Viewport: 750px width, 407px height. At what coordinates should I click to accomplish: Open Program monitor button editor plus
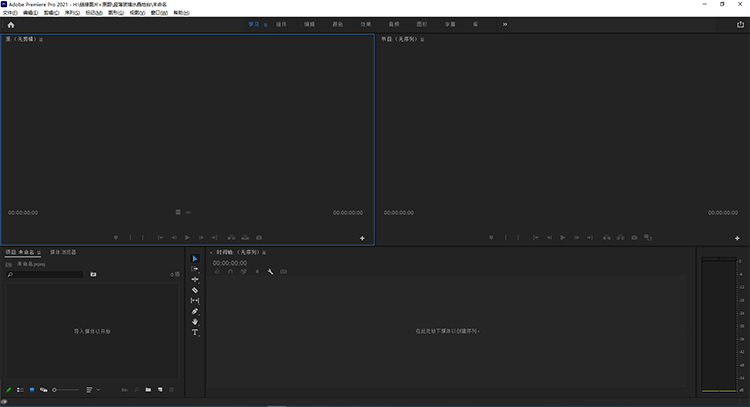click(x=738, y=238)
